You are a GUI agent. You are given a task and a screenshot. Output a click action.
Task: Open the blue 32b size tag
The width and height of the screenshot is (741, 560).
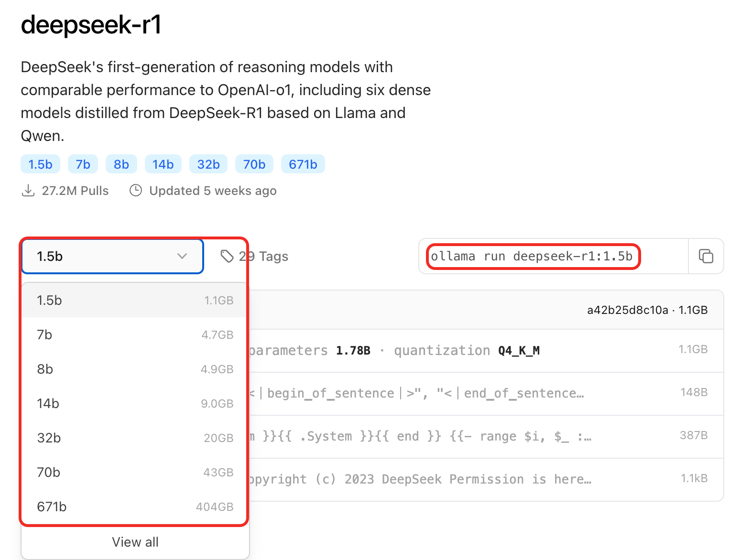(x=208, y=164)
